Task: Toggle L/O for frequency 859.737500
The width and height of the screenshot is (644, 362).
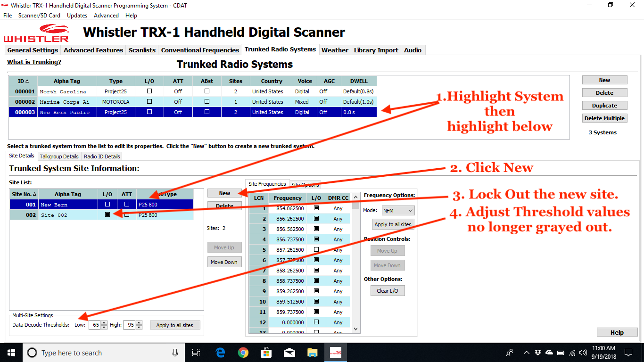Action: 316,312
